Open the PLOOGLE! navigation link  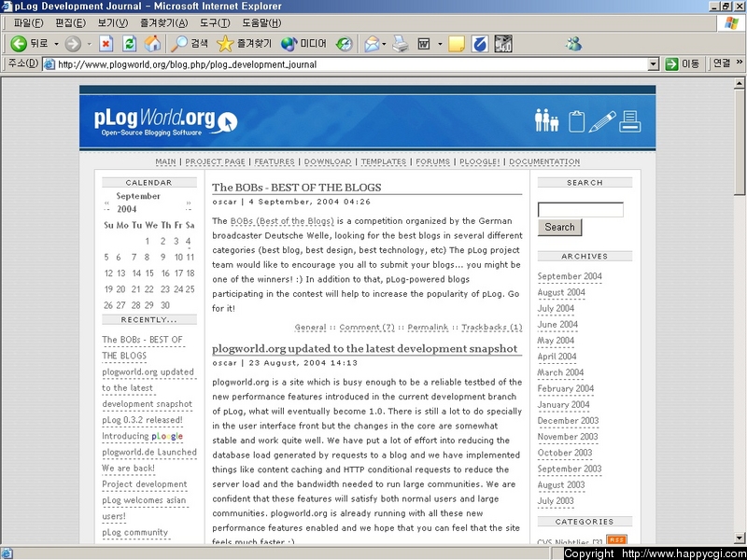[x=480, y=161]
